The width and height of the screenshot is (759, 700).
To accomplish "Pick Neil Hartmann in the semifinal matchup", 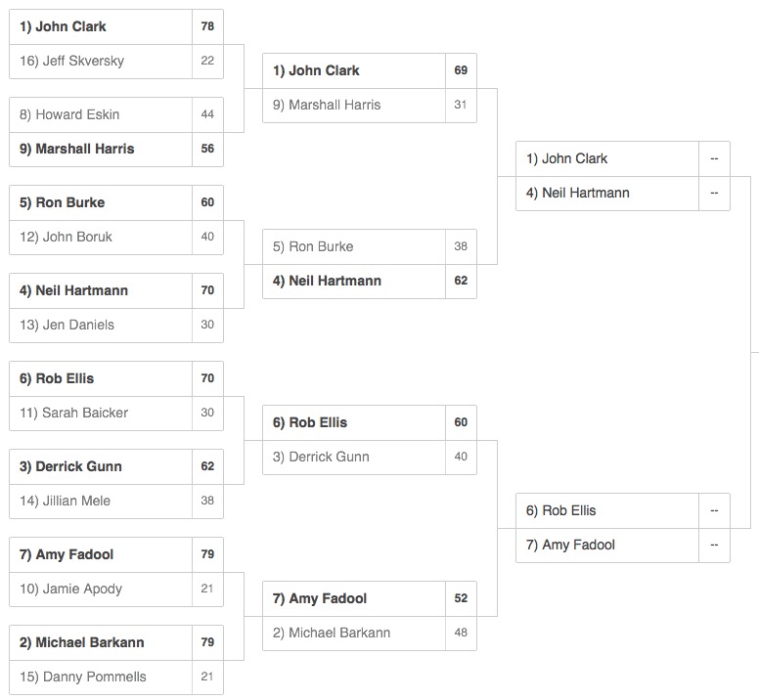I will point(622,194).
